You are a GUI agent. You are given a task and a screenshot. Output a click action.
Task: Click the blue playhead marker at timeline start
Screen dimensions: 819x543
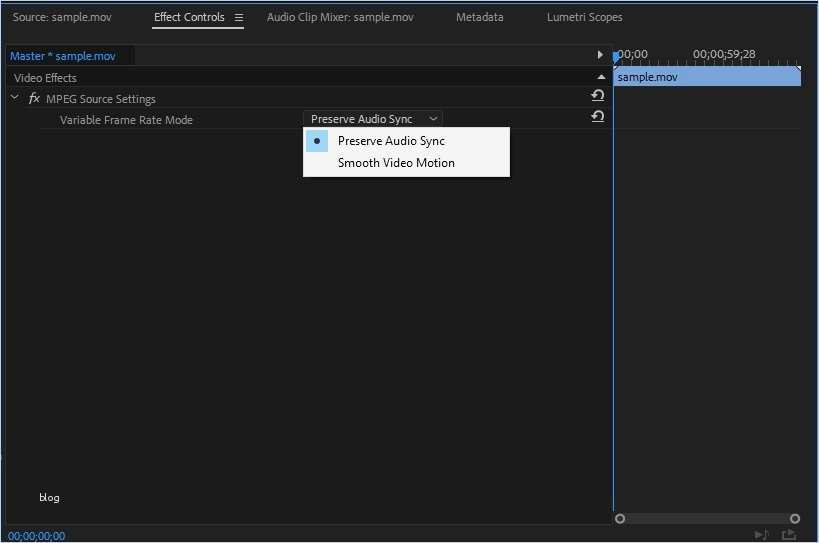tap(616, 56)
